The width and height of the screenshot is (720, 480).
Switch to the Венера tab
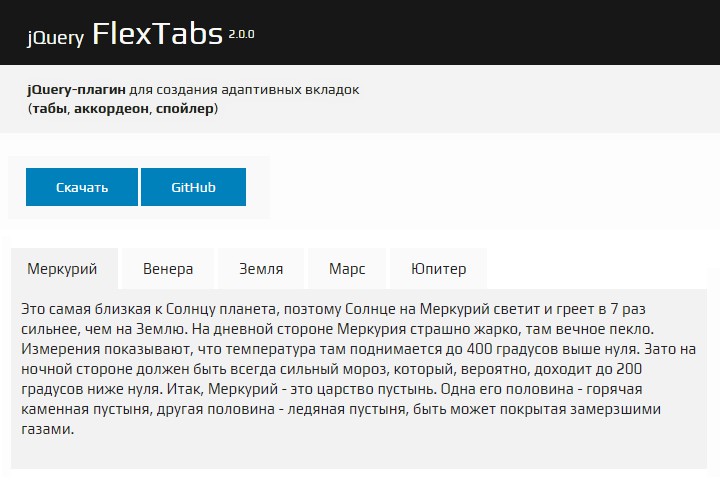pyautogui.click(x=168, y=269)
